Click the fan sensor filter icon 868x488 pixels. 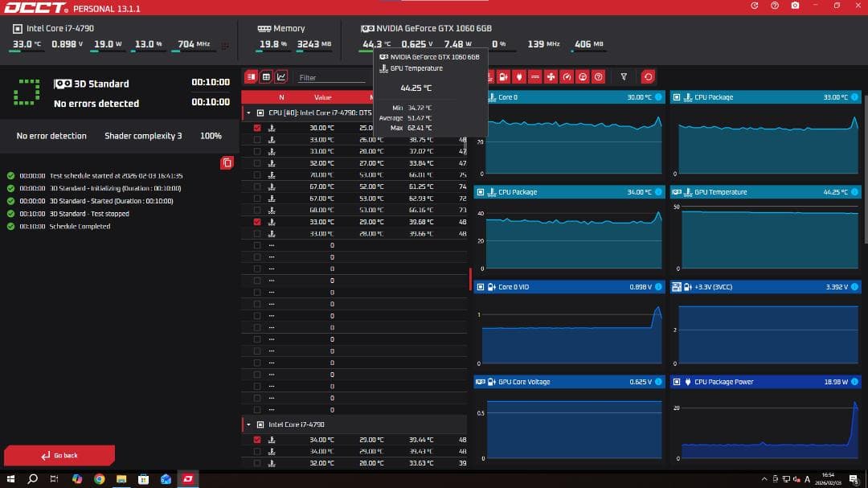[551, 77]
